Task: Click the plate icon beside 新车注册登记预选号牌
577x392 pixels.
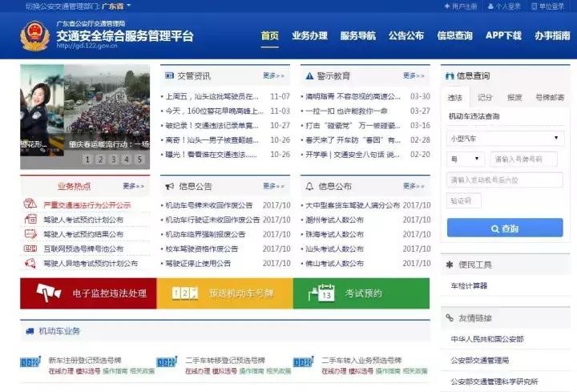Action: coord(30,363)
